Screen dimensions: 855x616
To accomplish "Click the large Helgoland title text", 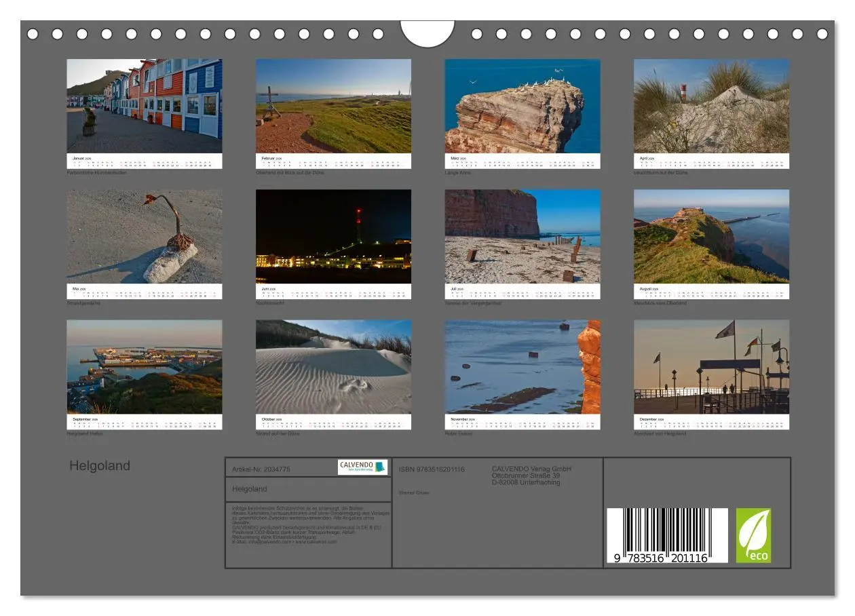I will 100,466.
